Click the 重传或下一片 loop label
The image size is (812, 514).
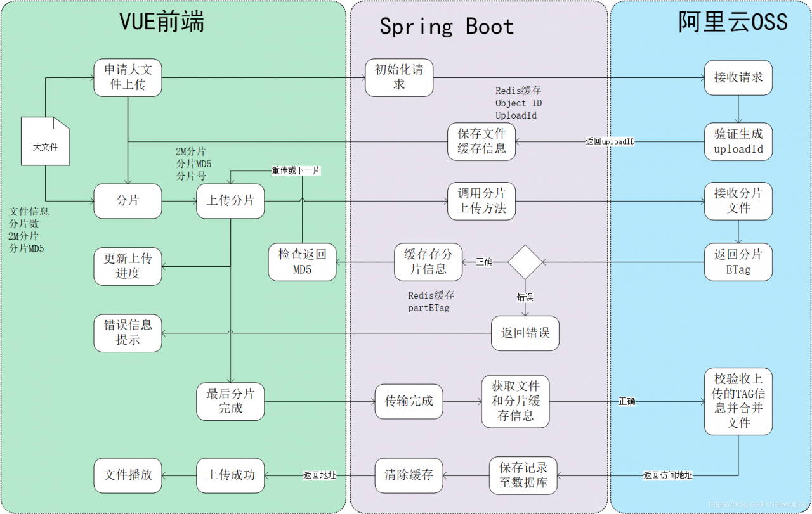pyautogui.click(x=296, y=170)
